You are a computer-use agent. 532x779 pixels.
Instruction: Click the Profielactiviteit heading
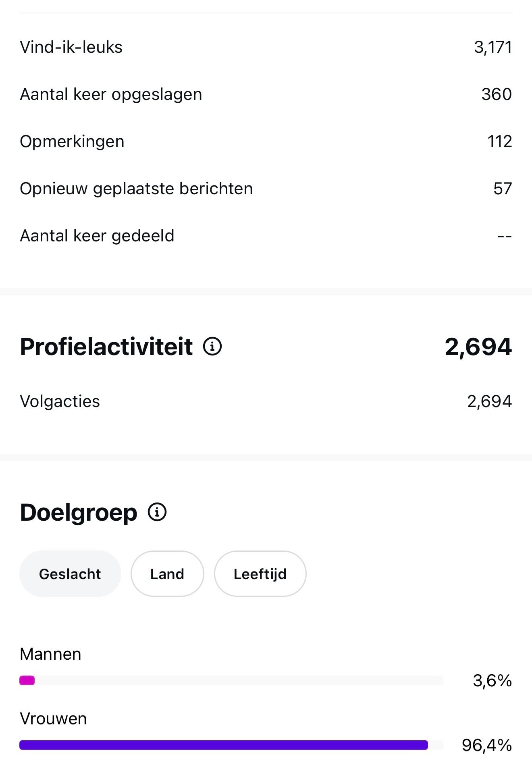coord(106,347)
